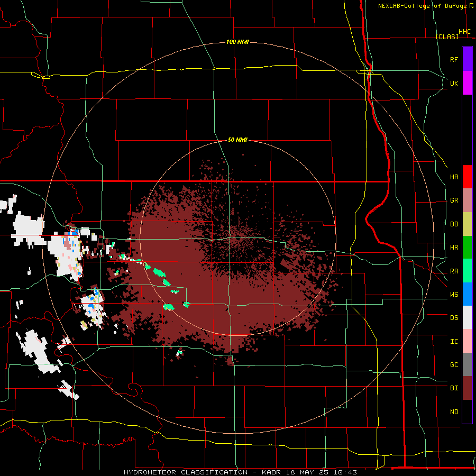Image resolution: width=476 pixels, height=476 pixels.
Task: Click the 10:43 timestamp
Action: (x=345, y=472)
